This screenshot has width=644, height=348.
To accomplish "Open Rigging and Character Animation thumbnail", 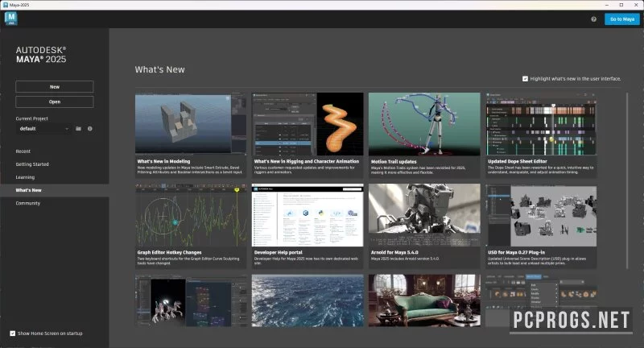I will pyautogui.click(x=308, y=124).
